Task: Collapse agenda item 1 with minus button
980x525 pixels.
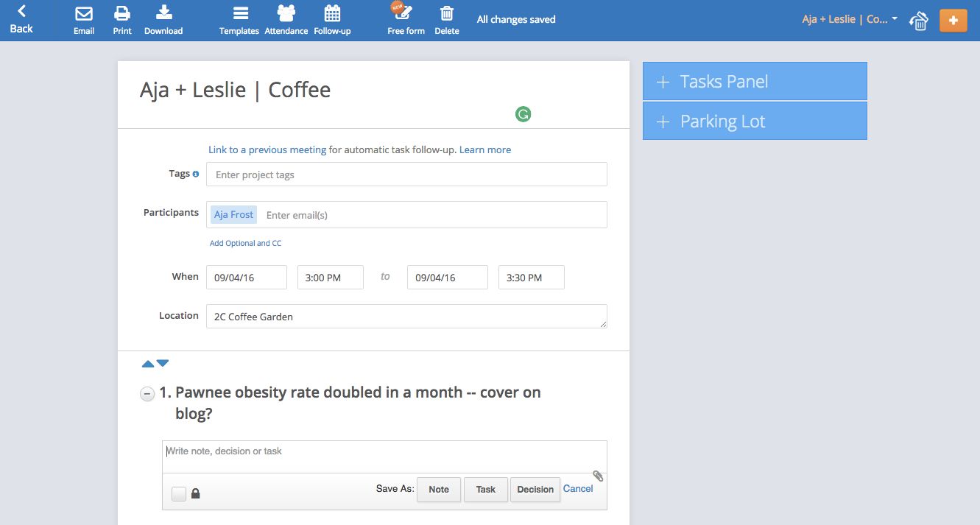Action: coord(147,394)
